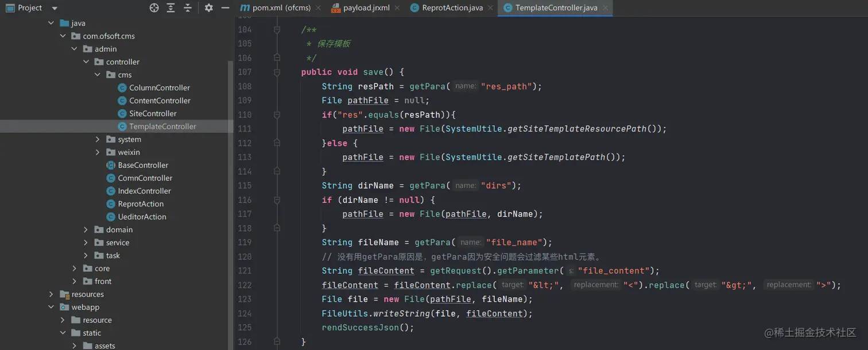Screen dimensions: 868x350
Task: Open UeditorAction in project tree
Action: (142, 217)
